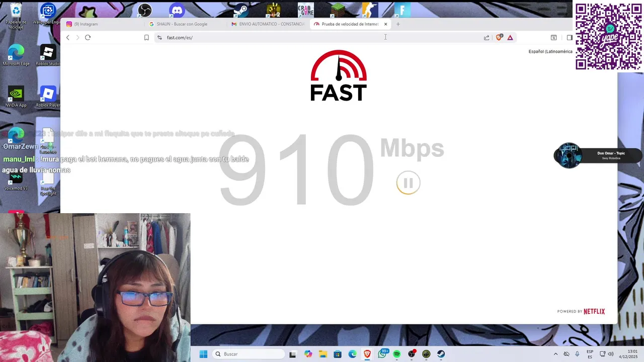The height and width of the screenshot is (362, 644).
Task: Open the Voicemod V3 desktop shortcut
Action: [x=16, y=181]
